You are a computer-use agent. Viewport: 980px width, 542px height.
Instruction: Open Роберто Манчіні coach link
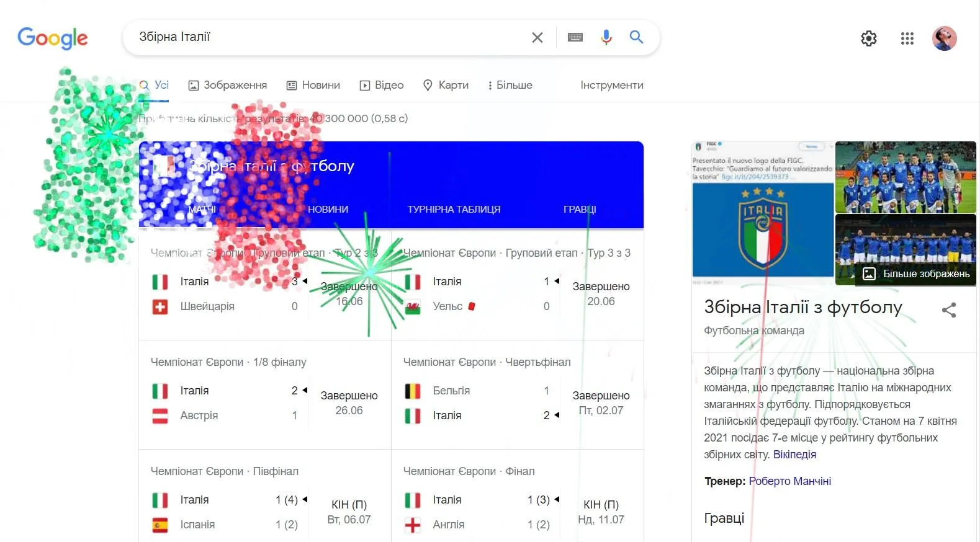pos(790,481)
